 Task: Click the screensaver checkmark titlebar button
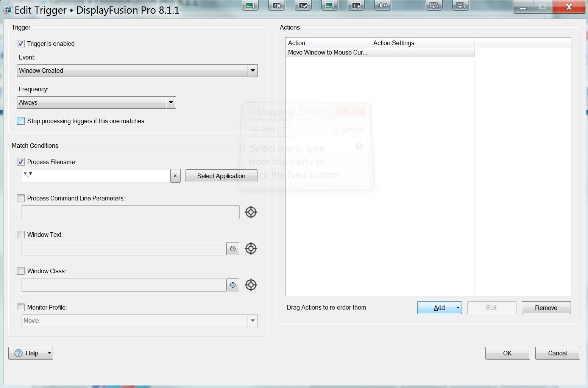303,5
